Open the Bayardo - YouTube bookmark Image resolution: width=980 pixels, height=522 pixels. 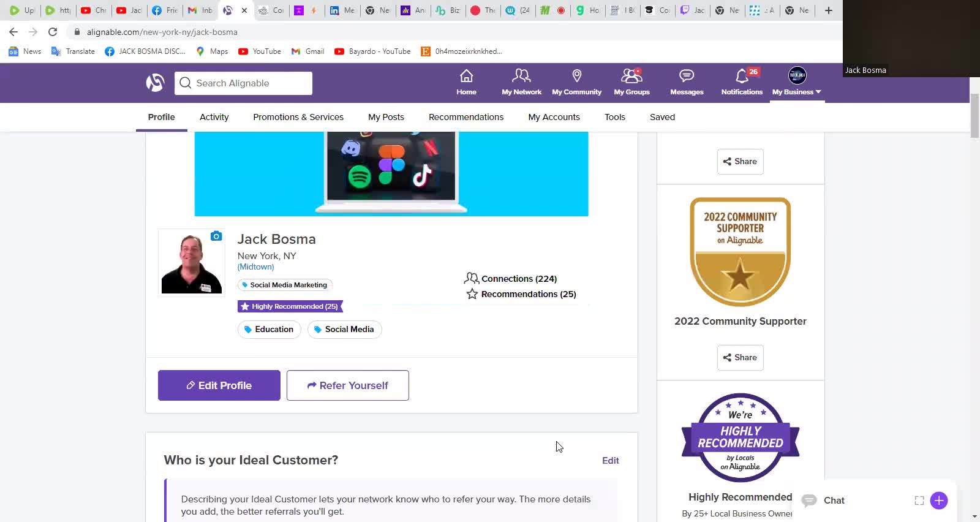coord(372,51)
